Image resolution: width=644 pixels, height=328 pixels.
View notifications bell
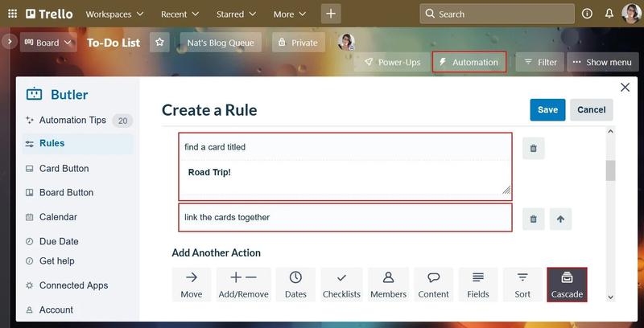609,14
